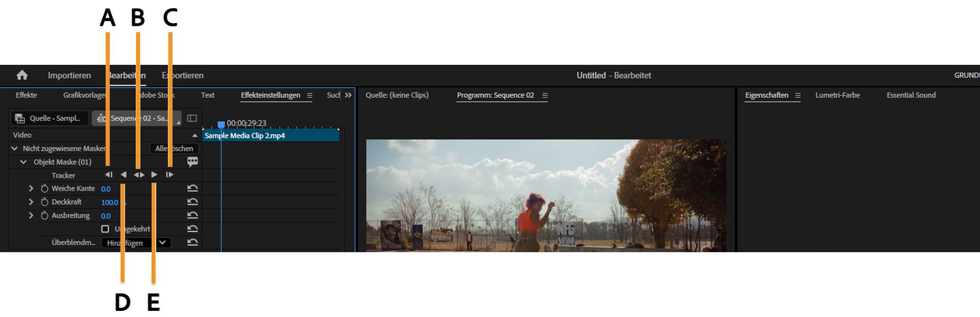
Task: Track mask in both directions
Action: [x=139, y=175]
